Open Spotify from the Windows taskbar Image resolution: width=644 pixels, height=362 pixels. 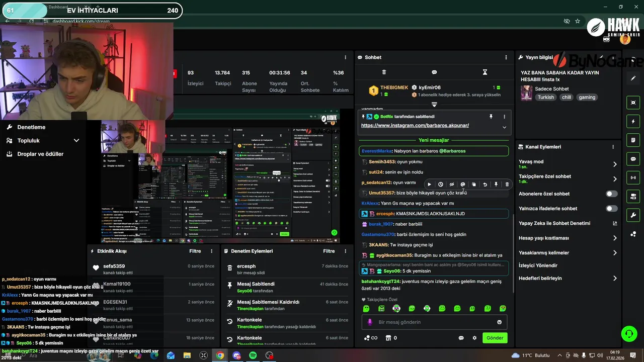[253, 355]
